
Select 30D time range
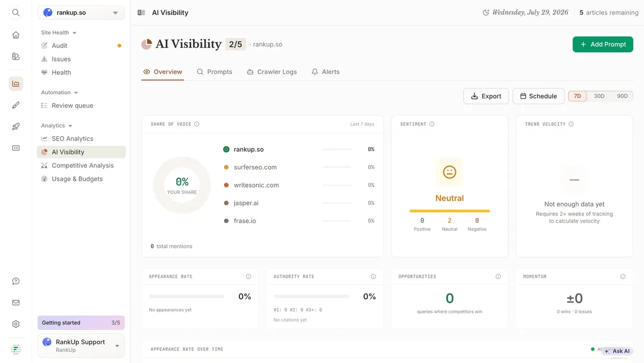click(x=599, y=96)
